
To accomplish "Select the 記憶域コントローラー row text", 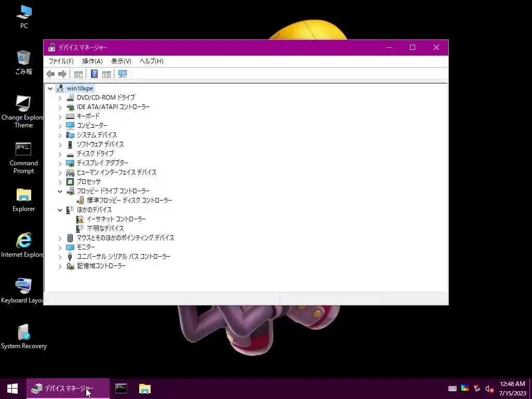I will click(x=101, y=266).
